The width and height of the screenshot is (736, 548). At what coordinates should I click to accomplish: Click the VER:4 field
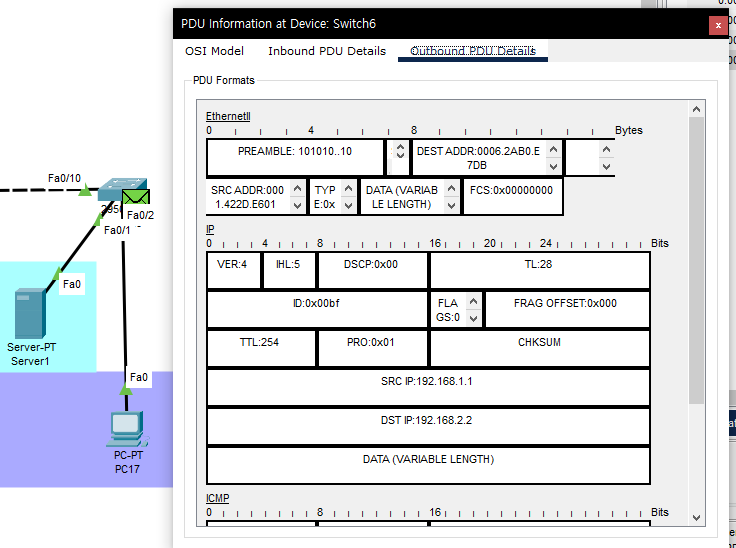[233, 270]
